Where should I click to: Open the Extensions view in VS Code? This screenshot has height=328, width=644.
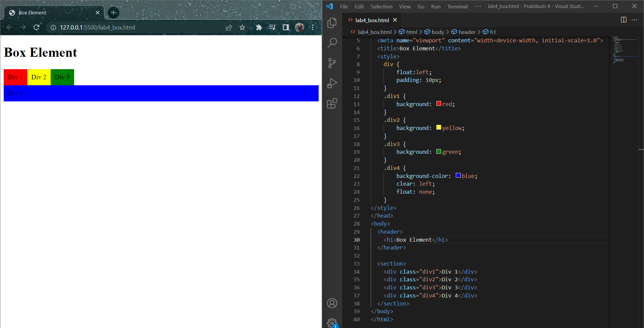(332, 103)
